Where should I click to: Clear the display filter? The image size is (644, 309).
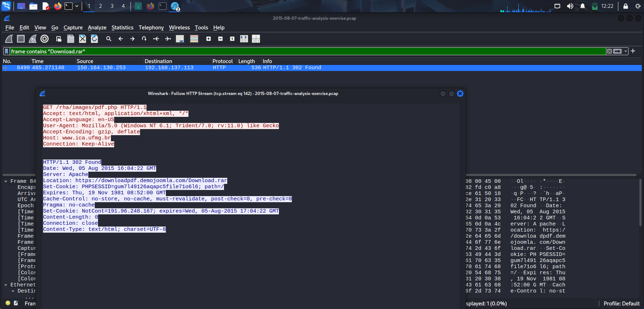coord(610,51)
